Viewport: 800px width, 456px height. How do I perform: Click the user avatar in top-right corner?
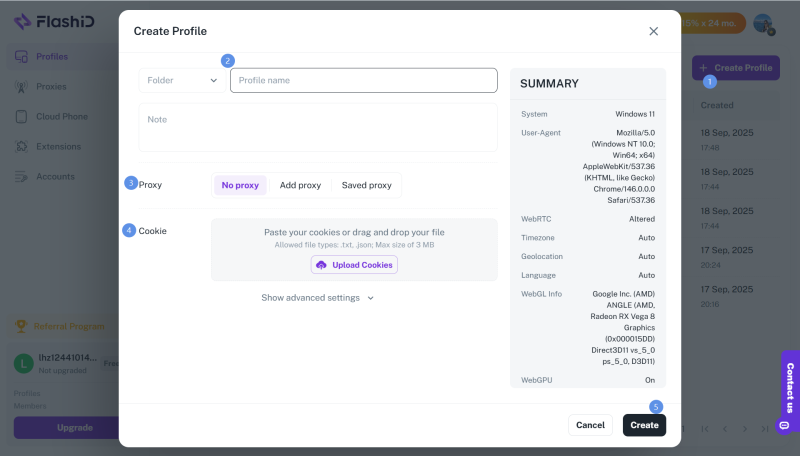(763, 23)
